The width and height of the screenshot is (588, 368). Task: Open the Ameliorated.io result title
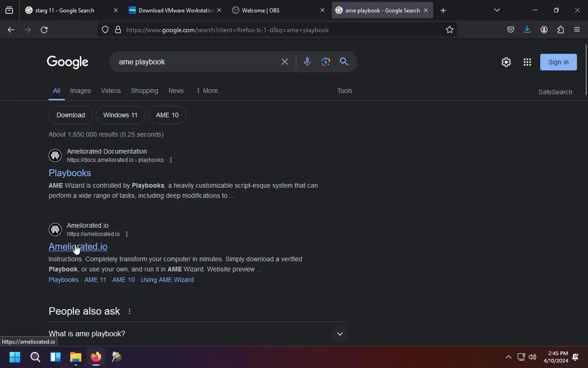coord(78,247)
